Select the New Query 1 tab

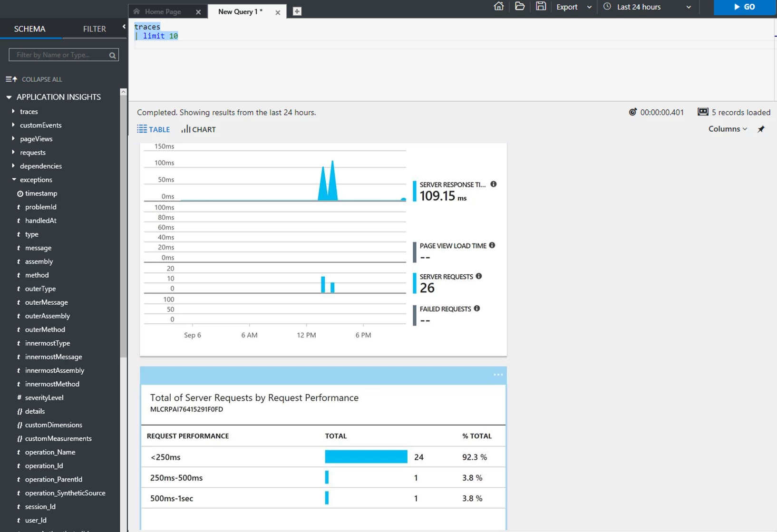click(240, 12)
